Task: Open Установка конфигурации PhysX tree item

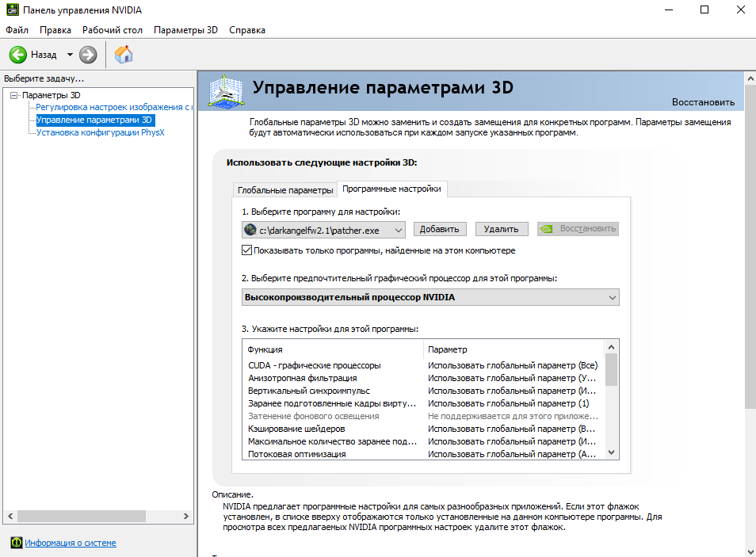Action: (x=101, y=132)
